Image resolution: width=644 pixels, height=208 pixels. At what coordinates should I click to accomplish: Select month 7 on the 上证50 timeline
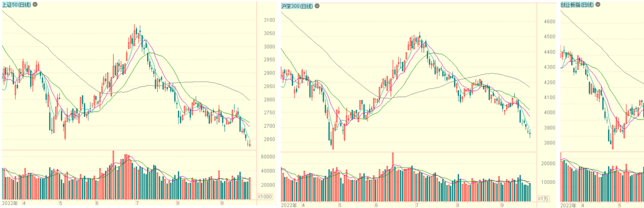(137, 203)
